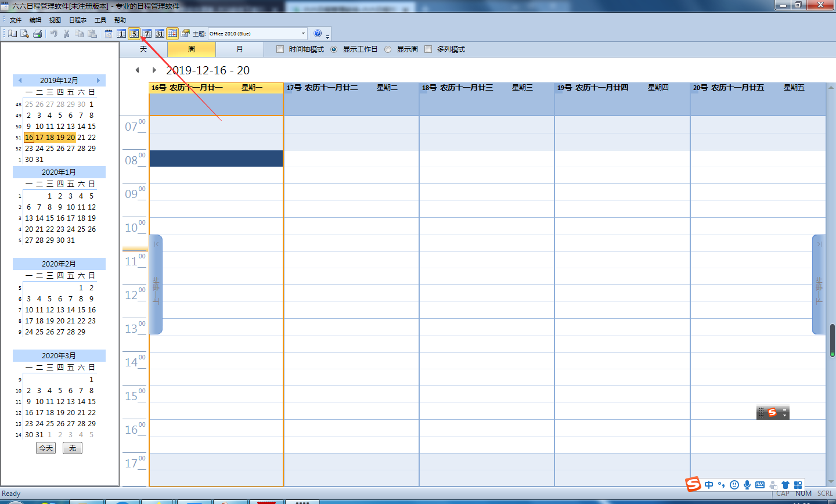Select 16 in December 2019 mini calendar
Screen dimensions: 836x504
[x=29, y=138]
